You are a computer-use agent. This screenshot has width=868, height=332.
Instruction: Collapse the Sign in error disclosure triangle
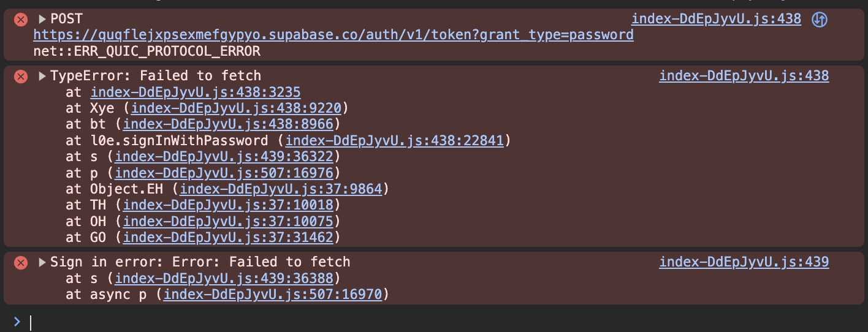(x=42, y=263)
